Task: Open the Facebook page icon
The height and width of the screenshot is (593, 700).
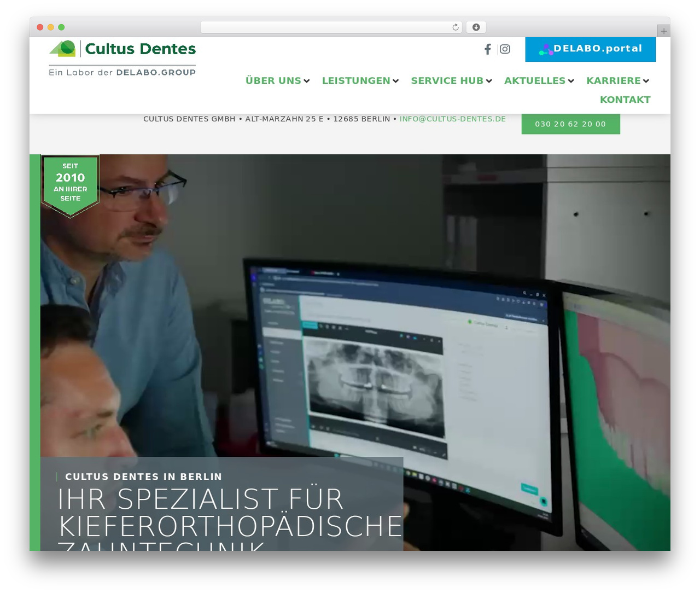Action: (x=488, y=49)
